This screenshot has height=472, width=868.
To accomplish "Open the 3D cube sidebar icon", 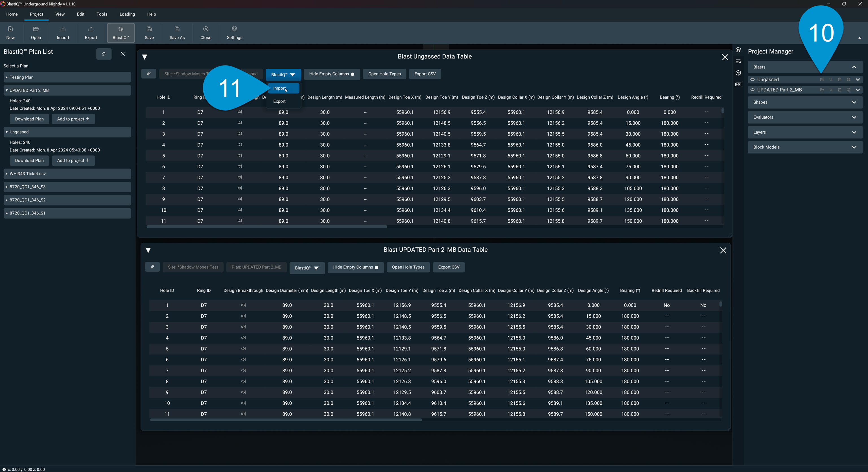I will [738, 73].
